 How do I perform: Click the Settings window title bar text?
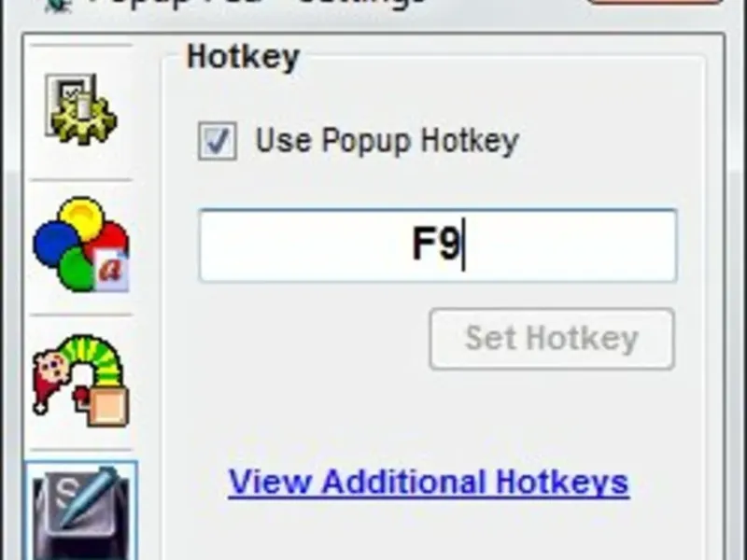(x=258, y=3)
